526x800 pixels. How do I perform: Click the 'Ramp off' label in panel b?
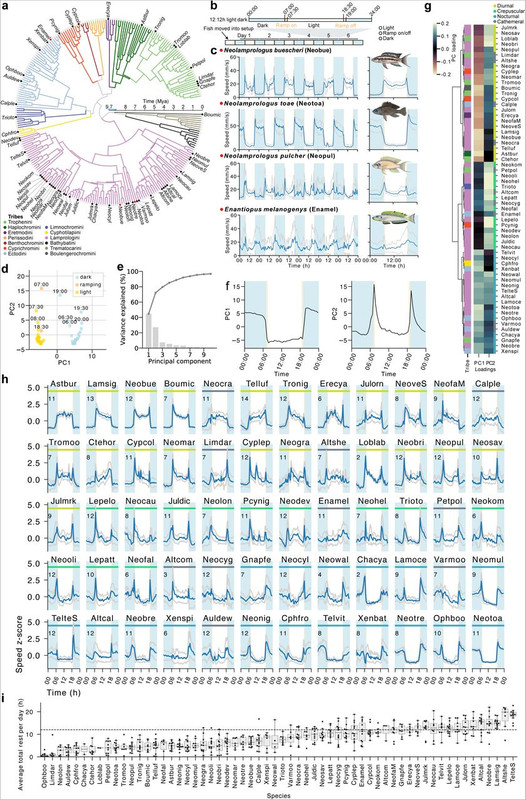tap(345, 24)
